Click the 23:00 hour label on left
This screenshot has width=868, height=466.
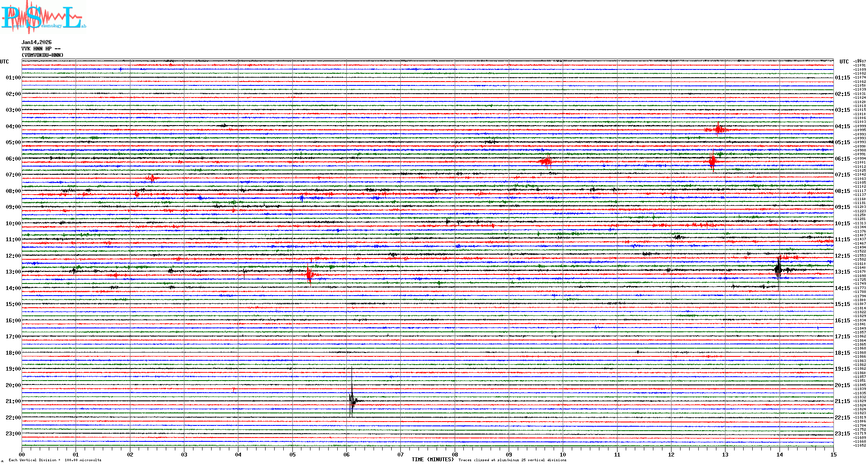(x=13, y=434)
